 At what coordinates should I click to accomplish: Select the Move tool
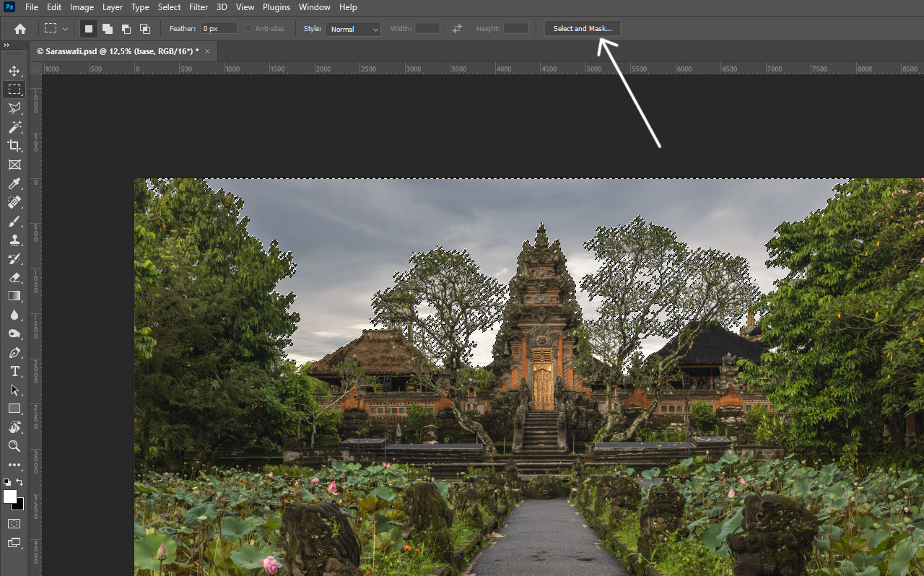(x=14, y=71)
